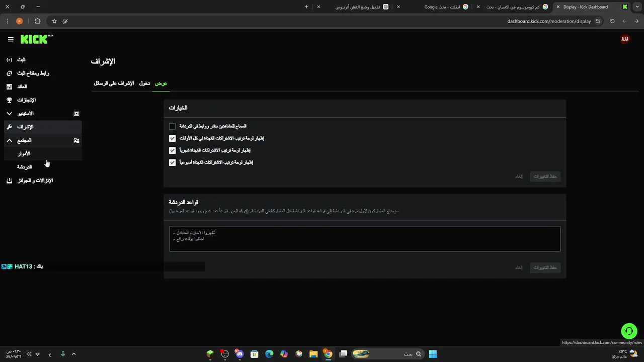Show hidden icons in system tray
This screenshot has width=644, height=362.
tap(73, 354)
